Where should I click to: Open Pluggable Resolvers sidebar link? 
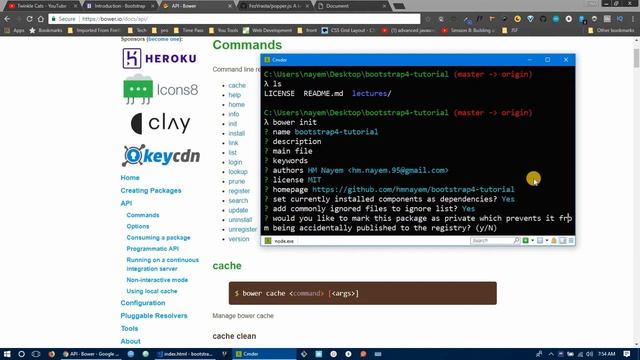(x=153, y=316)
